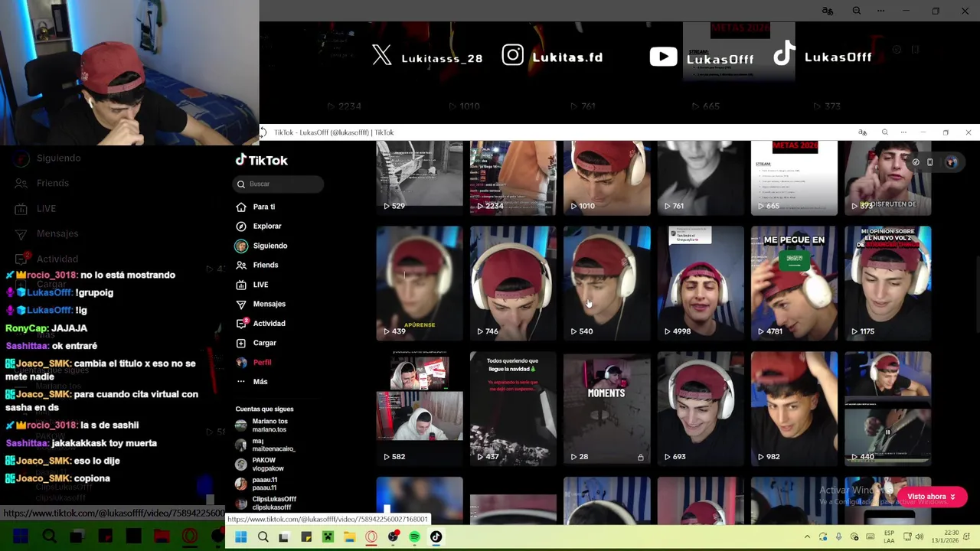The height and width of the screenshot is (551, 980).
Task: Open the video with 540 views
Action: 606,283
